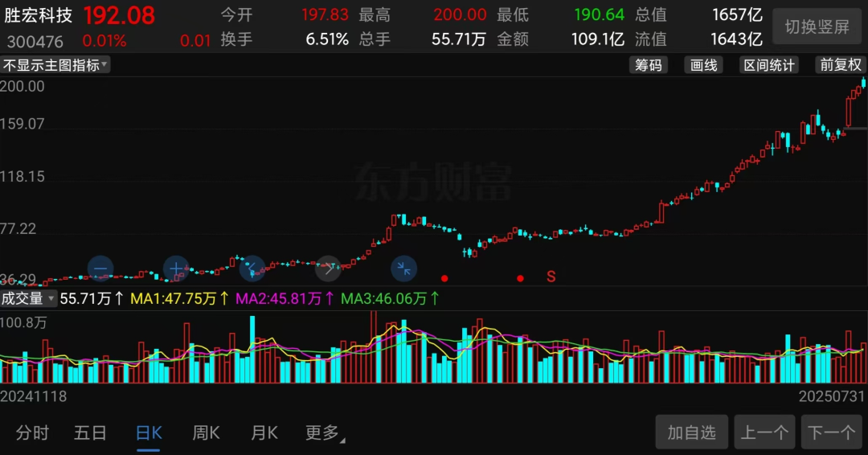The height and width of the screenshot is (455, 868).
Task: Click the MA2:45.81万 volume average label
Action: (x=285, y=299)
